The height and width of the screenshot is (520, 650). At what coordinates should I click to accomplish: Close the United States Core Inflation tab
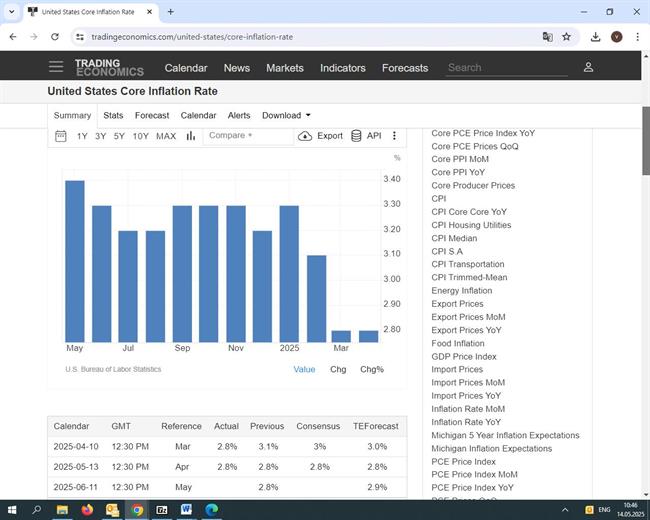(150, 12)
